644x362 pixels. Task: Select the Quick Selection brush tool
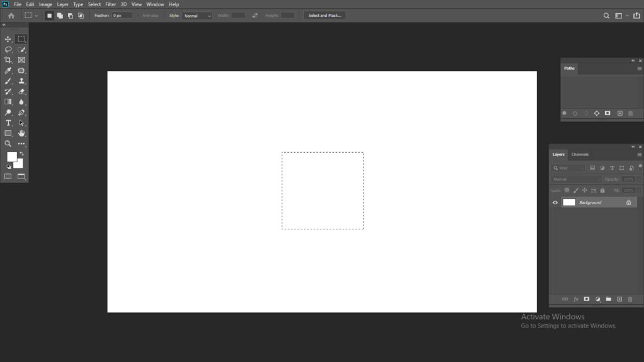click(21, 50)
